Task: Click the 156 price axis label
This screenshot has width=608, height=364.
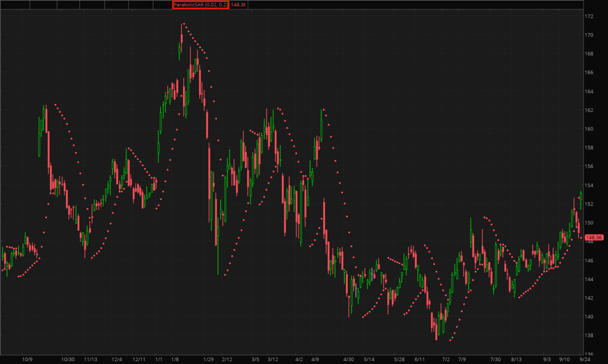Action: pyautogui.click(x=589, y=167)
